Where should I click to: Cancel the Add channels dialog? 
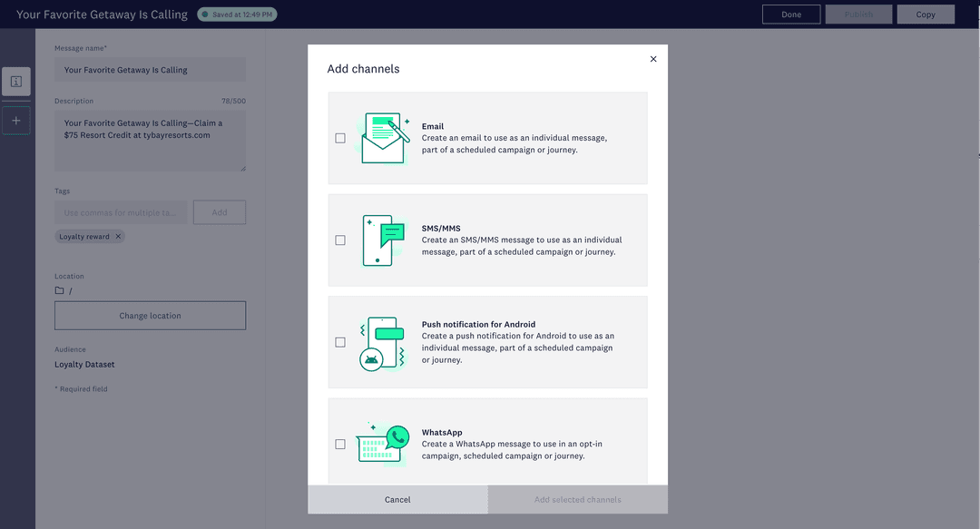click(x=397, y=499)
